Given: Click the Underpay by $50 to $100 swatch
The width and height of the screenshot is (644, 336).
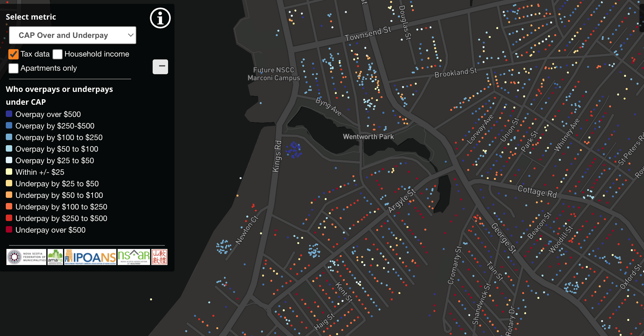Looking at the screenshot, I should (x=9, y=195).
